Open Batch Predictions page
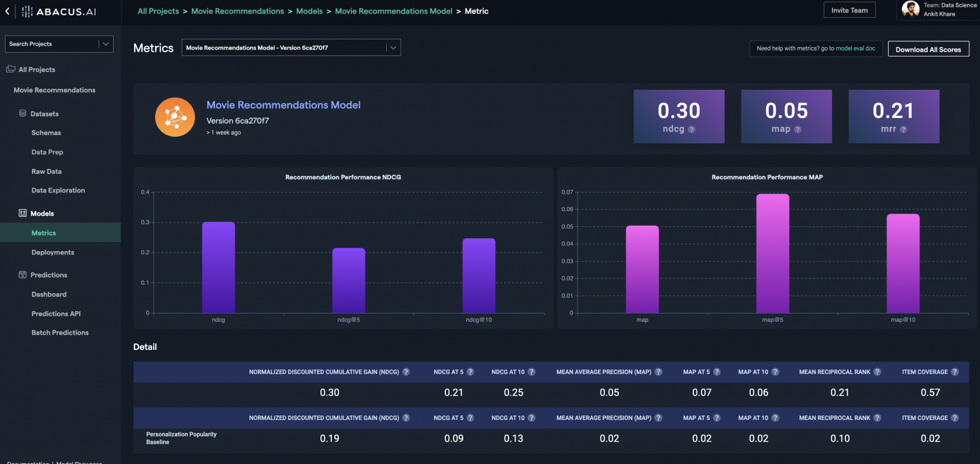The width and height of the screenshot is (980, 464). pos(60,333)
